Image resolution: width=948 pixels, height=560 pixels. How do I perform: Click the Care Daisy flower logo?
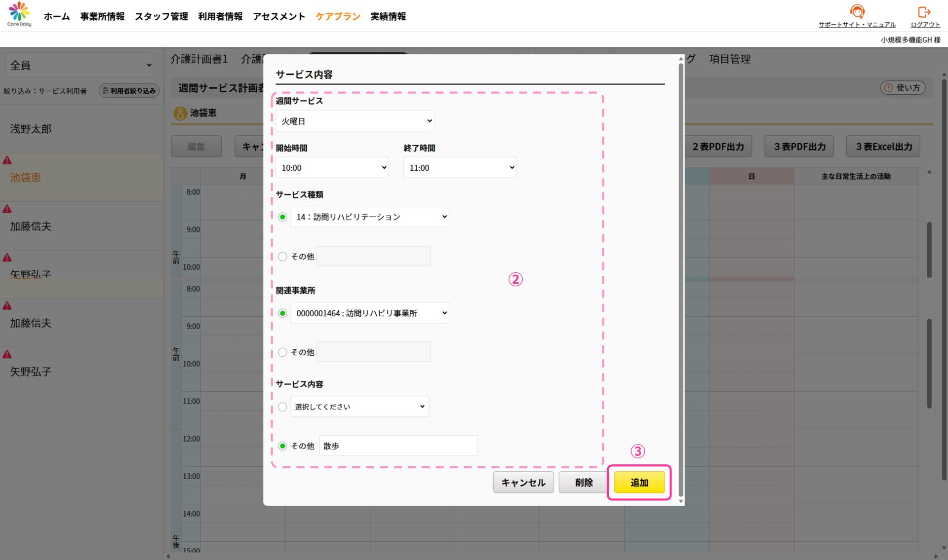[19, 11]
